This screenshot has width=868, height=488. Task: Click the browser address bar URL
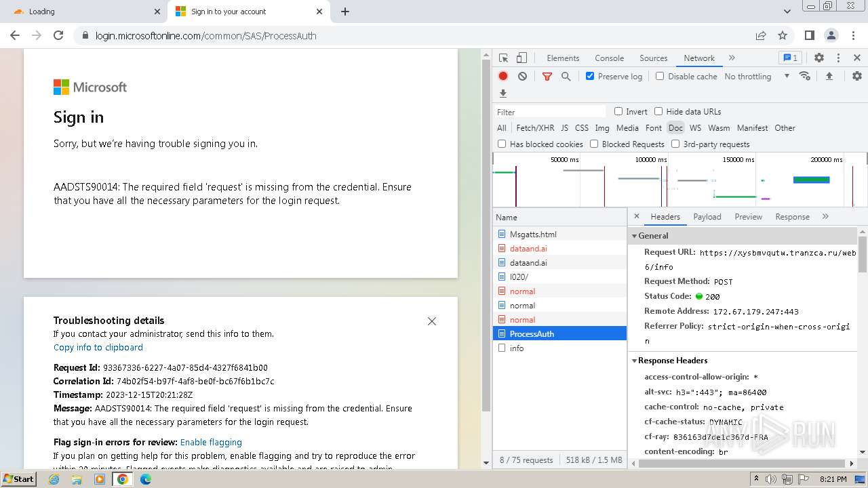click(206, 35)
